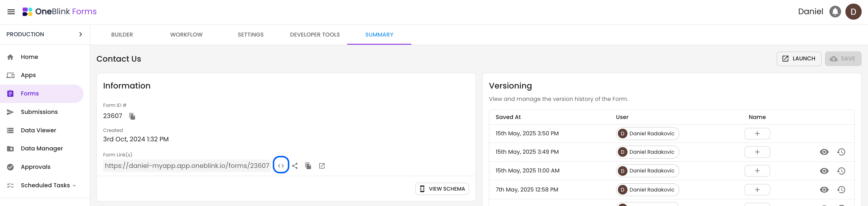
Task: Open Approvals in the sidebar
Action: click(42, 167)
